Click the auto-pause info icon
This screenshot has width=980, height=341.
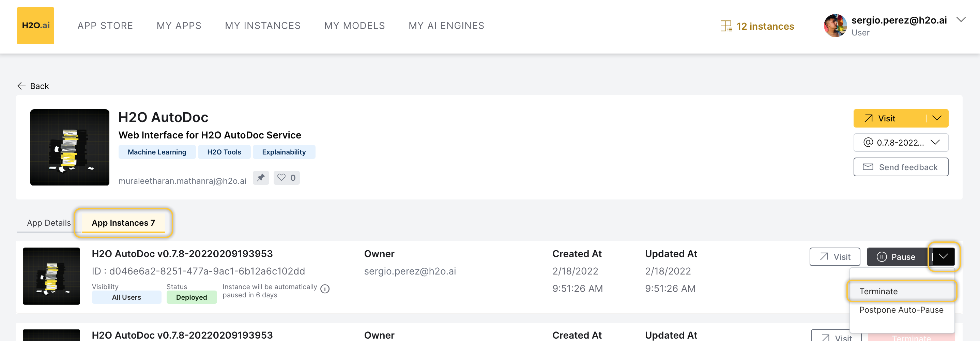325,289
